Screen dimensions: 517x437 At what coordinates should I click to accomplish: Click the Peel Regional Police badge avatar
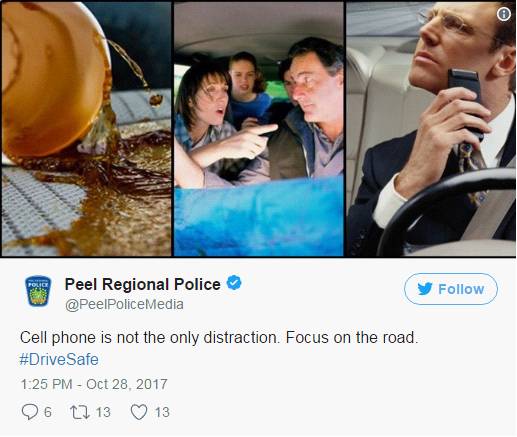pos(38,291)
